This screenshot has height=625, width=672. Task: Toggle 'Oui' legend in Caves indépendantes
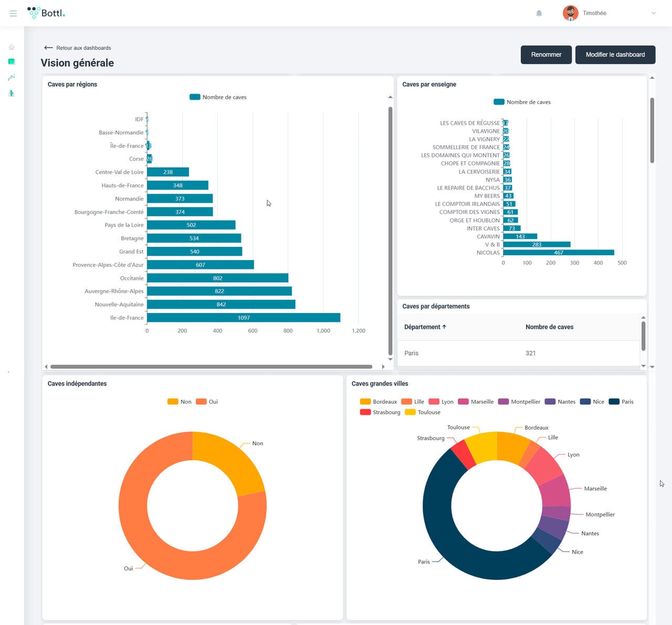click(207, 402)
